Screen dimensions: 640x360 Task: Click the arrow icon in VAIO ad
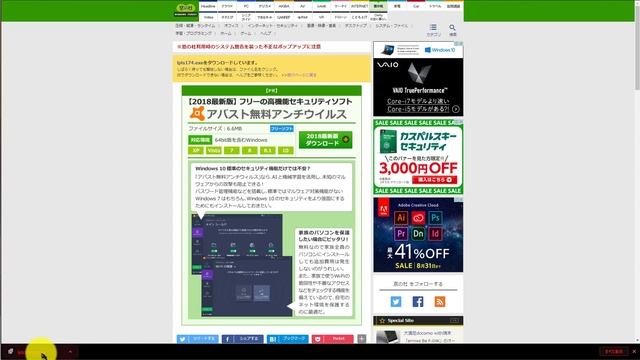[x=456, y=109]
